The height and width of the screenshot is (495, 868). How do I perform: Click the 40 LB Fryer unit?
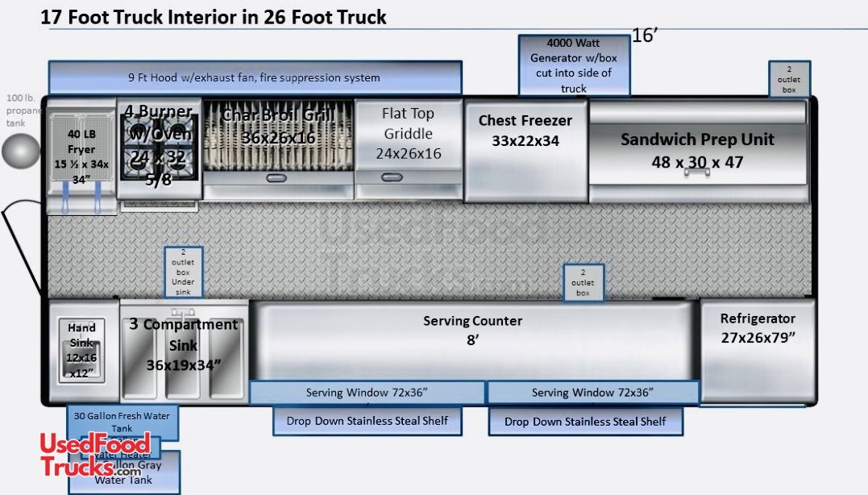tap(81, 157)
